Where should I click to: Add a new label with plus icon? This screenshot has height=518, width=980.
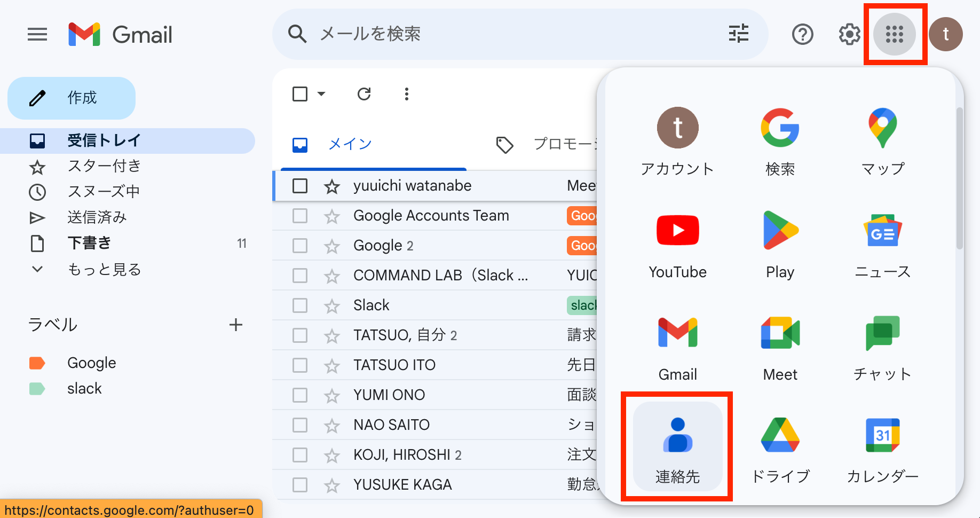coord(235,325)
